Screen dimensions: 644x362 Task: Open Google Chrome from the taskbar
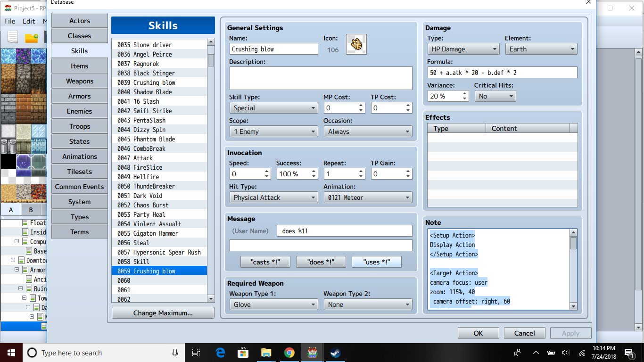click(289, 353)
